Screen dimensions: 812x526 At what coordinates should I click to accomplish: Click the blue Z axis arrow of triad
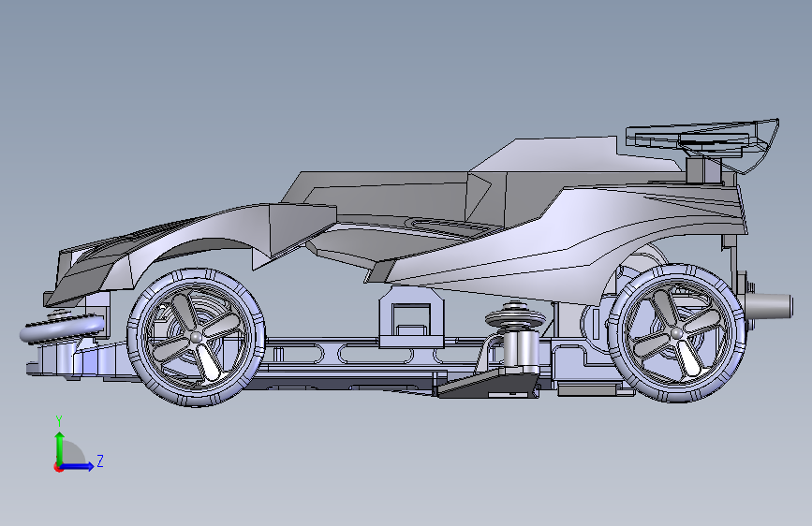[x=77, y=466]
